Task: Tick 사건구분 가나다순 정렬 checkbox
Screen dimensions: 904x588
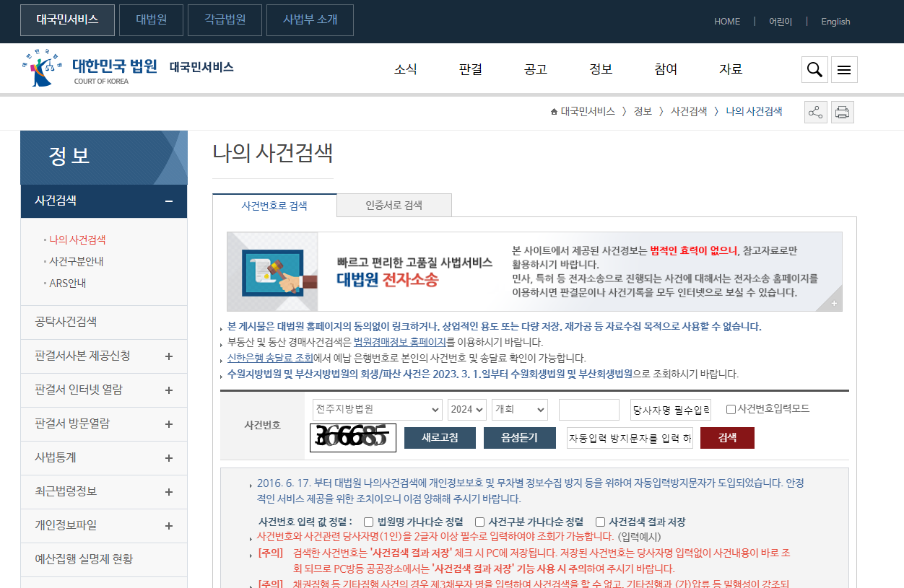Action: 479,522
